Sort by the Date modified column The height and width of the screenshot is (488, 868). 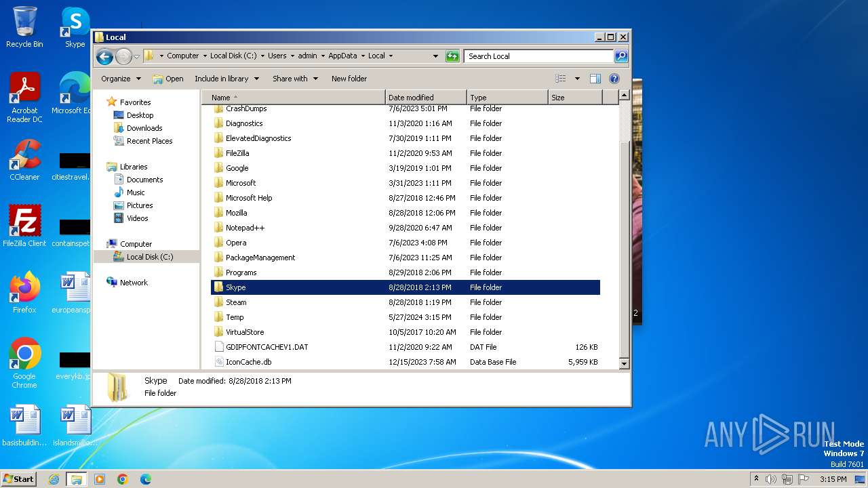tap(426, 98)
